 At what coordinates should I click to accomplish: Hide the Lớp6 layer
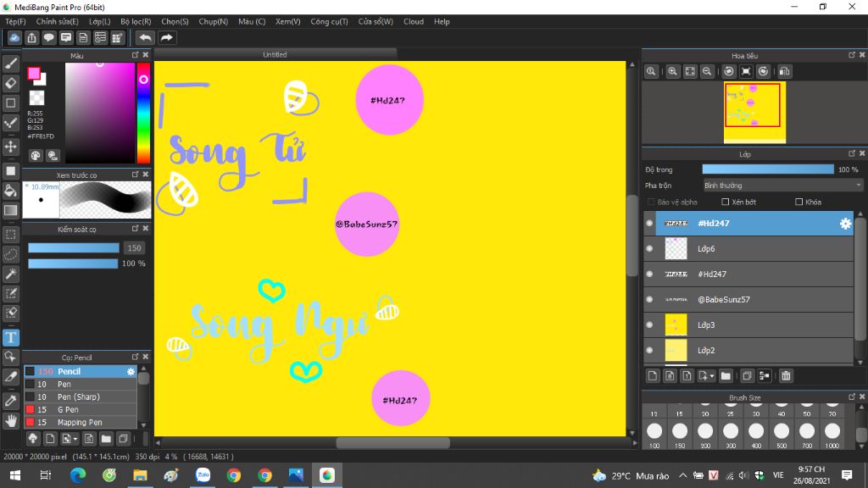coord(650,249)
